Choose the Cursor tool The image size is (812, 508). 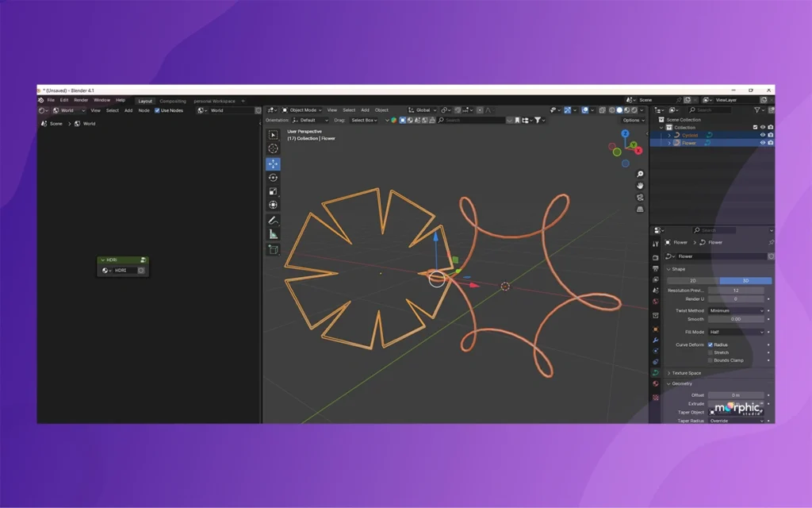coord(273,148)
